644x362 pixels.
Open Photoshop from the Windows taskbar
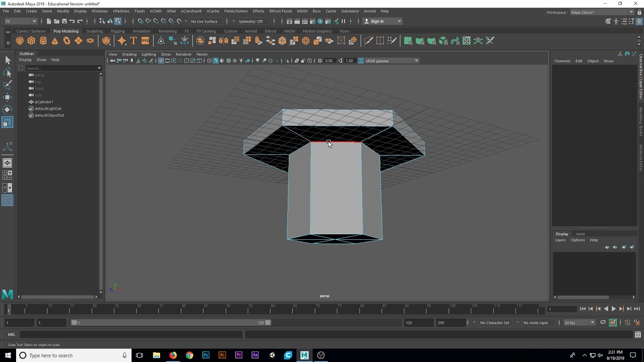pos(206,355)
